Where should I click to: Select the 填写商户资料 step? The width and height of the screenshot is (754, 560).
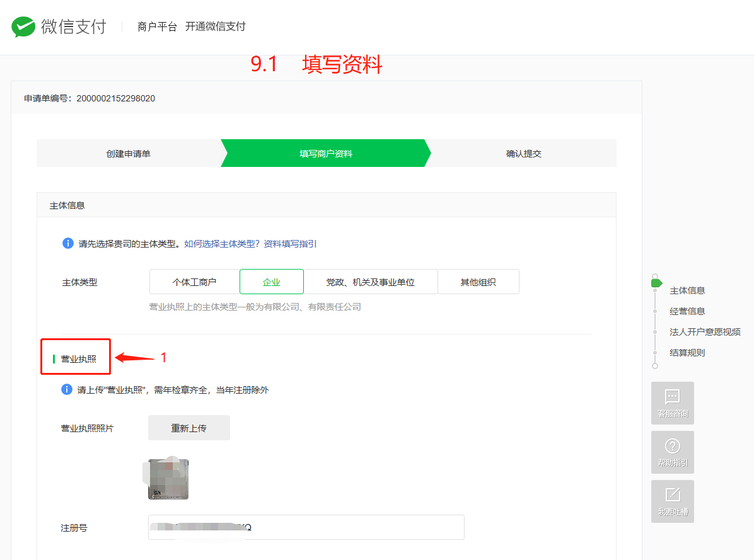[325, 154]
